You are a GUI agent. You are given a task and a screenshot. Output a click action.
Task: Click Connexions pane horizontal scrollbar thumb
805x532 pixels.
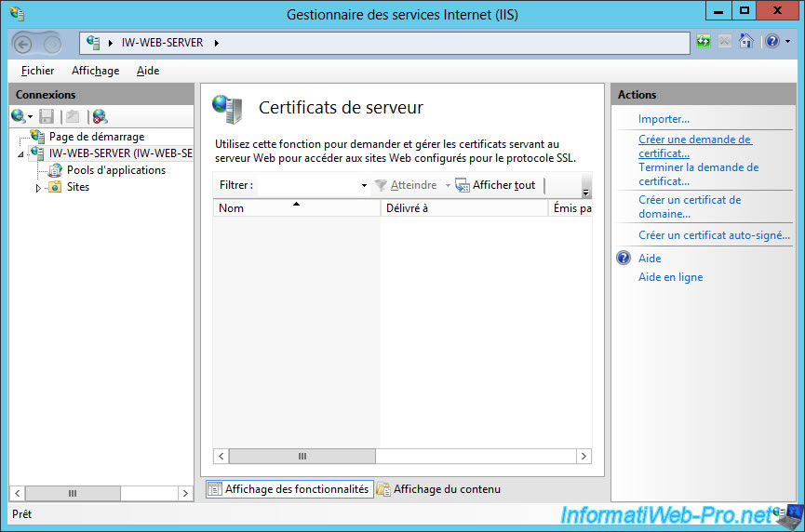click(73, 494)
